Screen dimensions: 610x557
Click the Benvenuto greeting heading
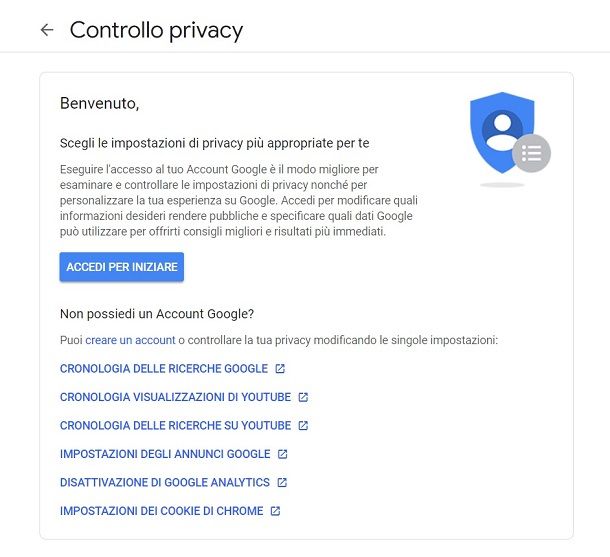[100, 103]
